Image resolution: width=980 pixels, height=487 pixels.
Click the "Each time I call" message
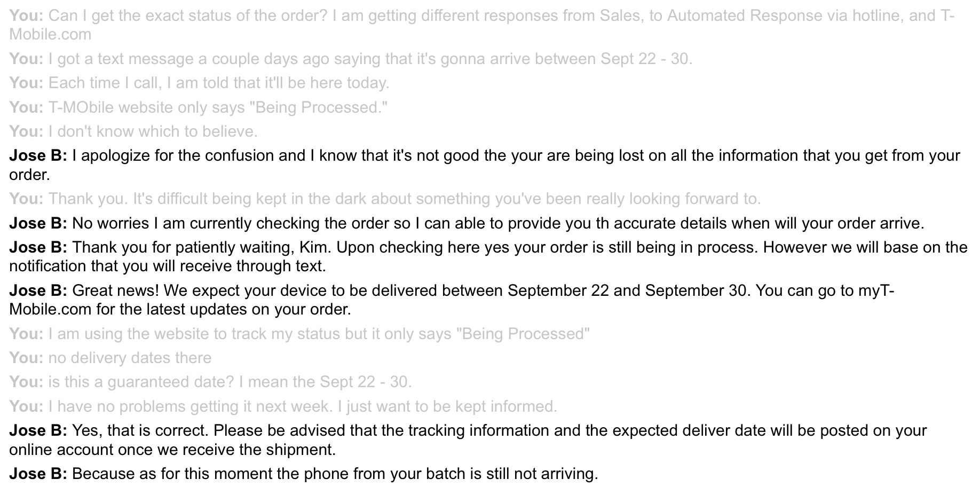click(x=199, y=83)
